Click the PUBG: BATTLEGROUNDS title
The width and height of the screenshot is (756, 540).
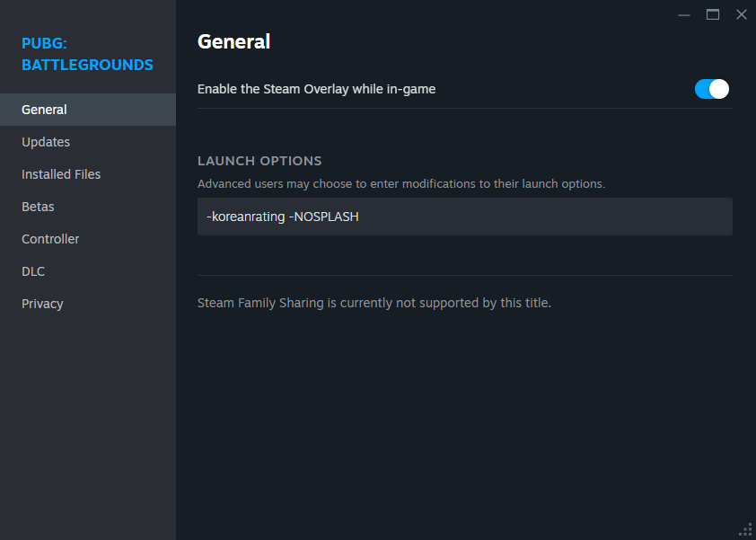[87, 53]
